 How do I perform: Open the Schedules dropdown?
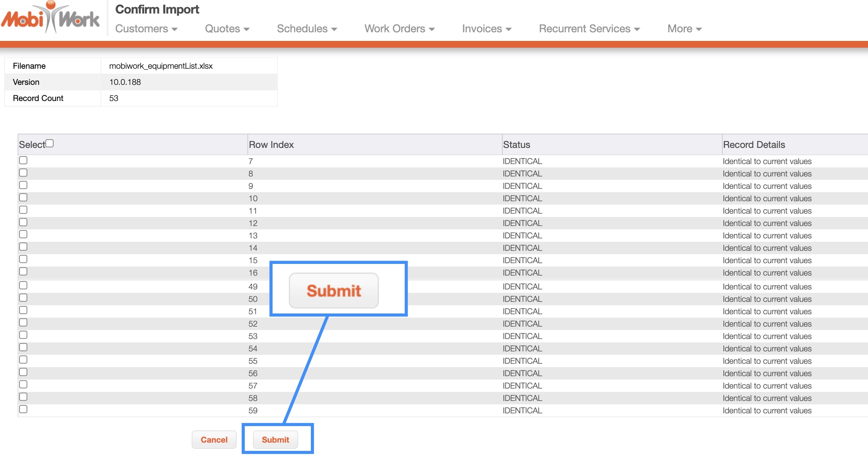pos(307,29)
